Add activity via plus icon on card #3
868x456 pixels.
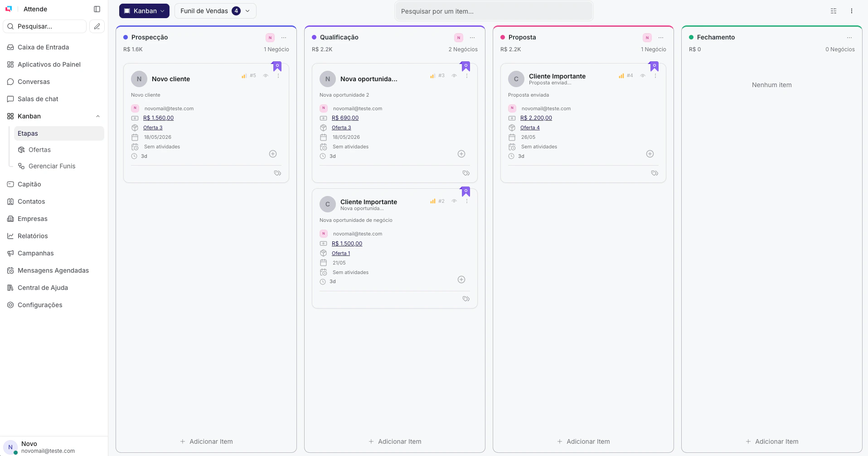pyautogui.click(x=461, y=154)
